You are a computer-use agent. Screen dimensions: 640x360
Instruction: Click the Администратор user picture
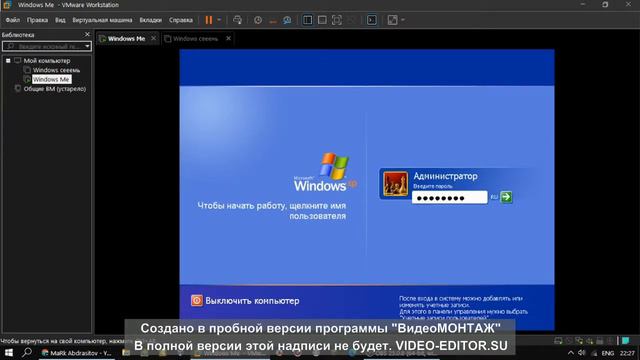[395, 184]
